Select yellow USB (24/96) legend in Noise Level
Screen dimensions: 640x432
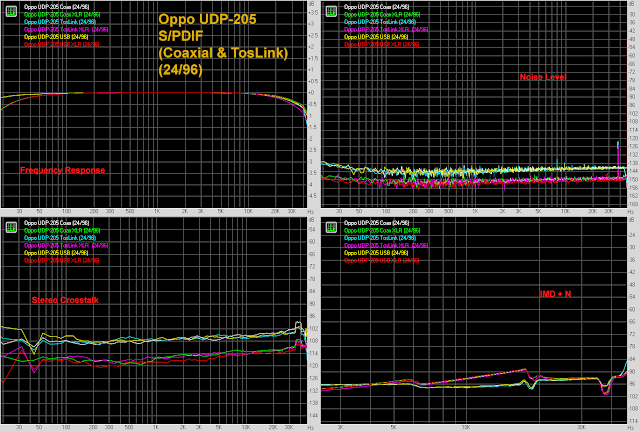coord(376,37)
